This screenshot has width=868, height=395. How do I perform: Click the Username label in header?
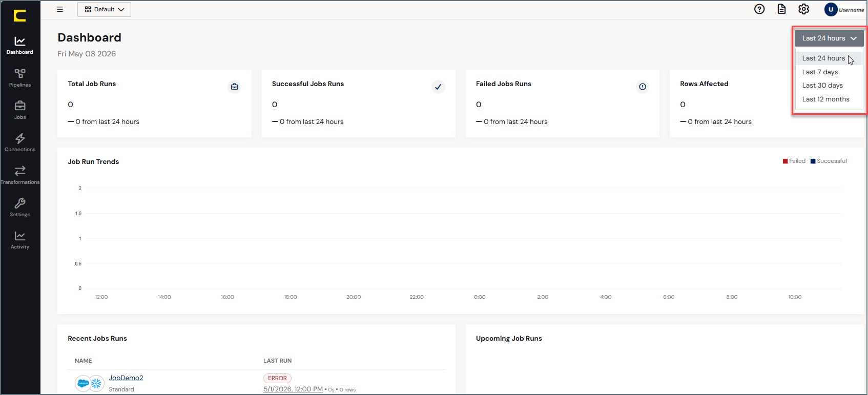coord(851,10)
